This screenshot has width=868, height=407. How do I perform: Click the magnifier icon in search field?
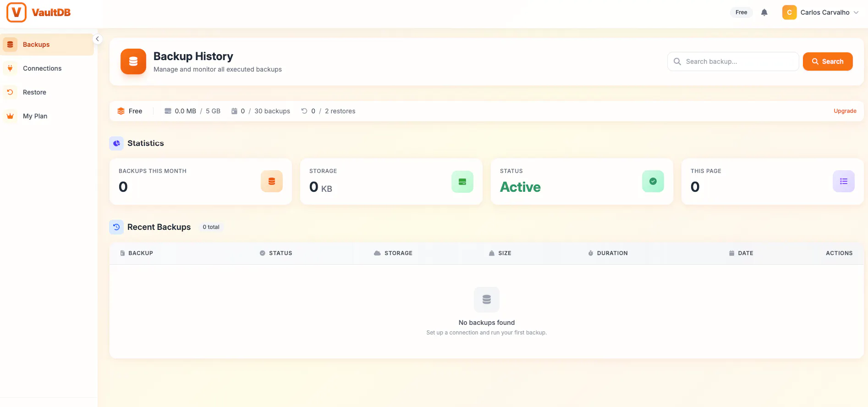(677, 61)
